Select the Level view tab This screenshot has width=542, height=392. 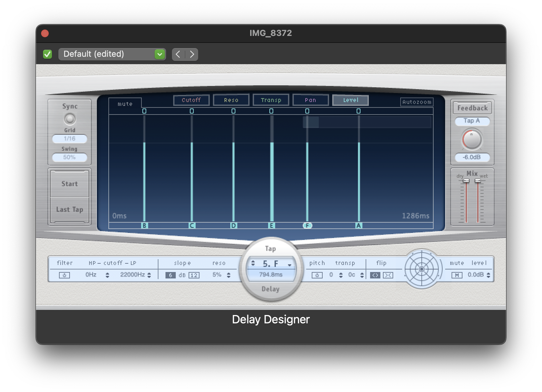click(351, 100)
